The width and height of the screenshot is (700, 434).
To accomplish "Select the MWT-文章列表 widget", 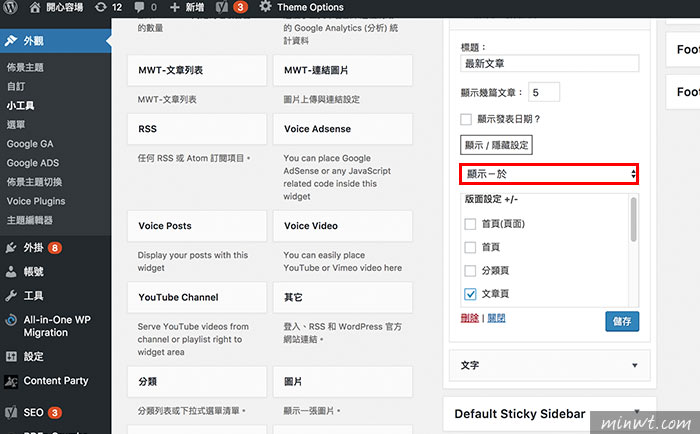I will pyautogui.click(x=197, y=70).
